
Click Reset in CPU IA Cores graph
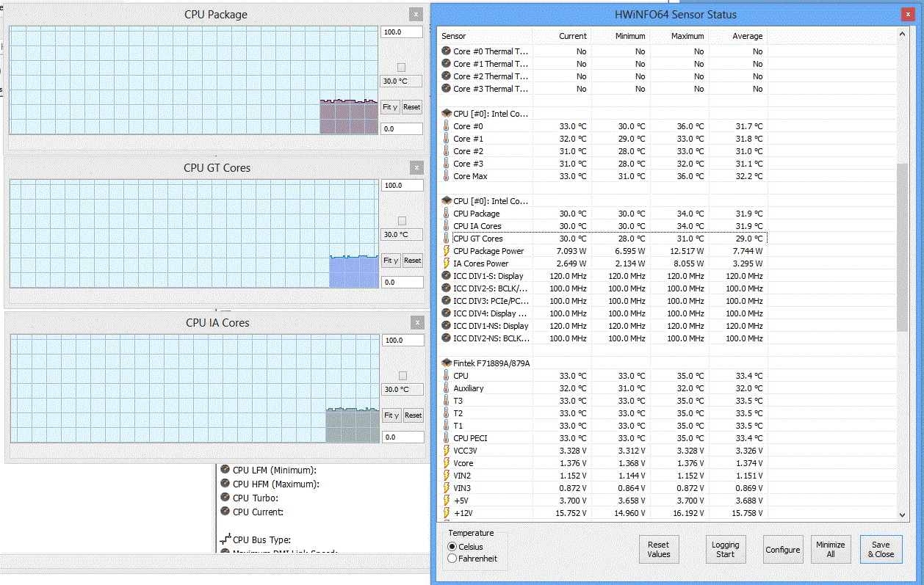(x=414, y=415)
